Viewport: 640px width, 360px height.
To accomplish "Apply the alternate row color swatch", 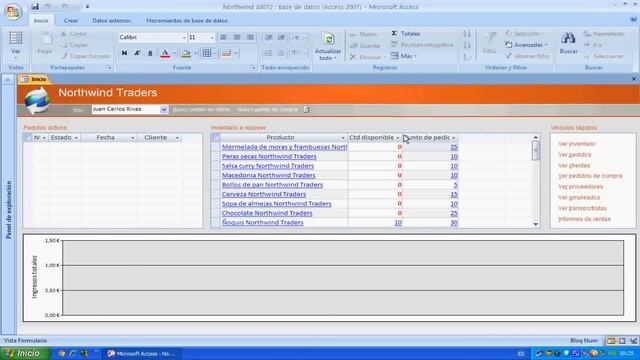I will pyautogui.click(x=227, y=53).
